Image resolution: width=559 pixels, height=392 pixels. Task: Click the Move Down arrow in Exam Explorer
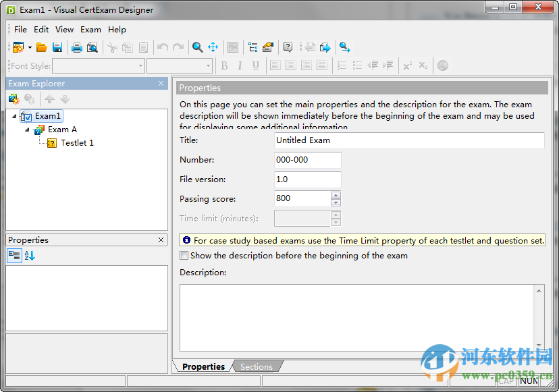[65, 99]
